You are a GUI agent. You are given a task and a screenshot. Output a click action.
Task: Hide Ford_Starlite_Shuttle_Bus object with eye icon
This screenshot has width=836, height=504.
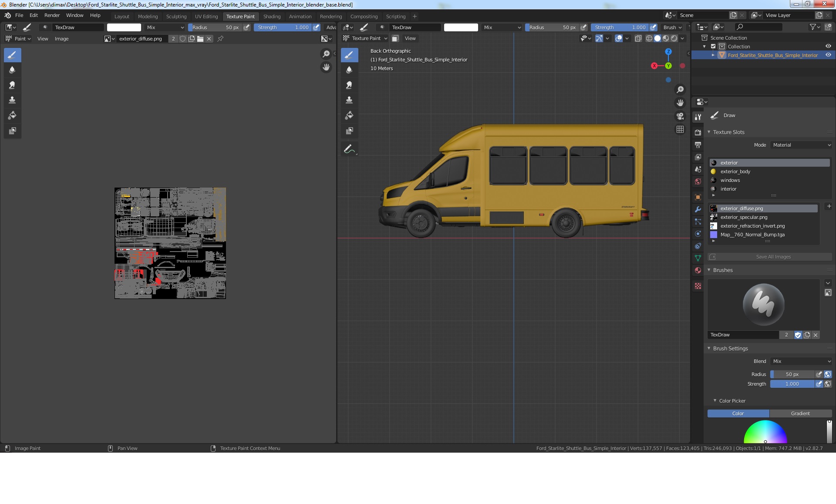tap(828, 55)
